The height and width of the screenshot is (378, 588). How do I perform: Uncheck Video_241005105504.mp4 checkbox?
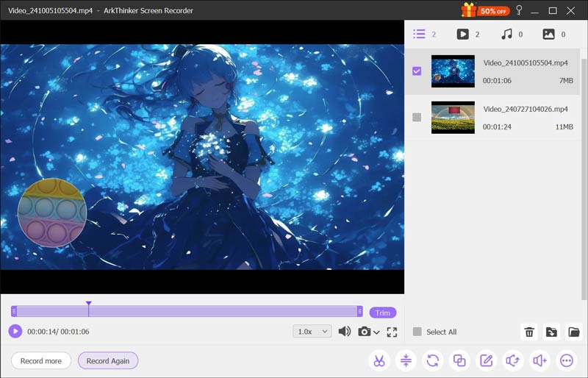(x=417, y=71)
